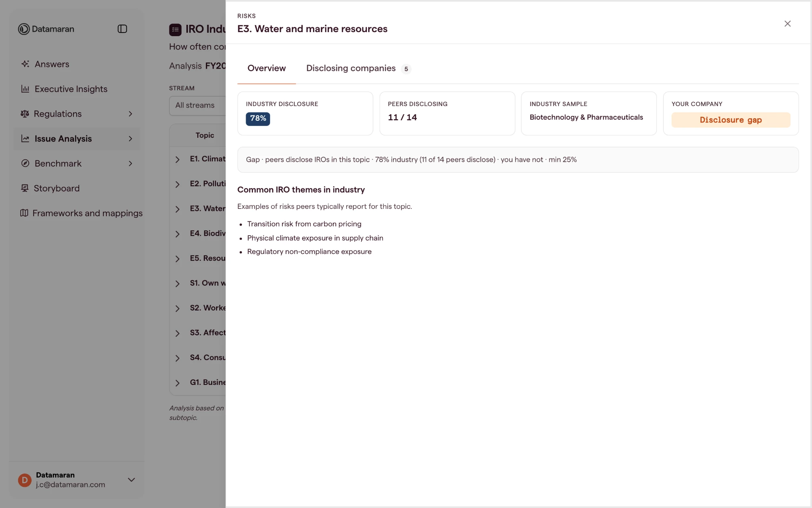Screen dimensions: 812x508
Task: Open the All streams filter box
Action: pyautogui.click(x=198, y=105)
